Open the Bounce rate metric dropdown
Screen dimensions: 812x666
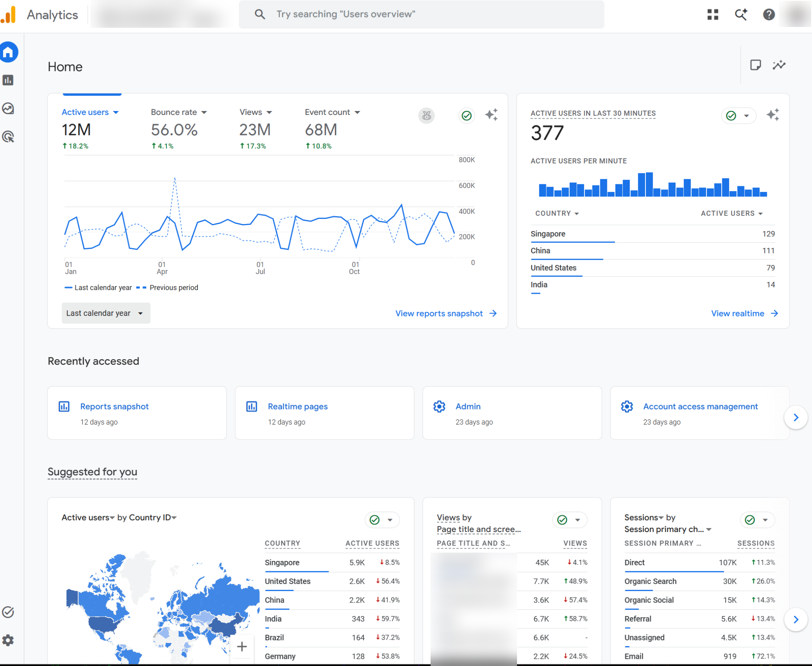[179, 112]
